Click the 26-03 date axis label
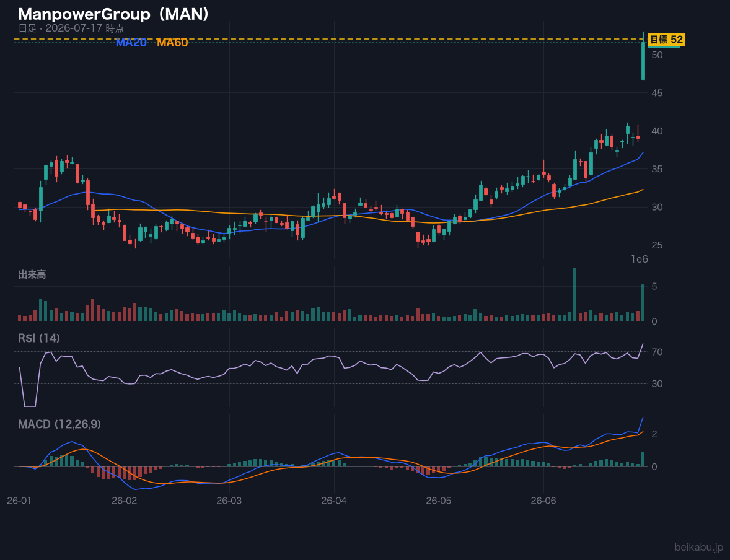This screenshot has height=560, width=730. (229, 501)
